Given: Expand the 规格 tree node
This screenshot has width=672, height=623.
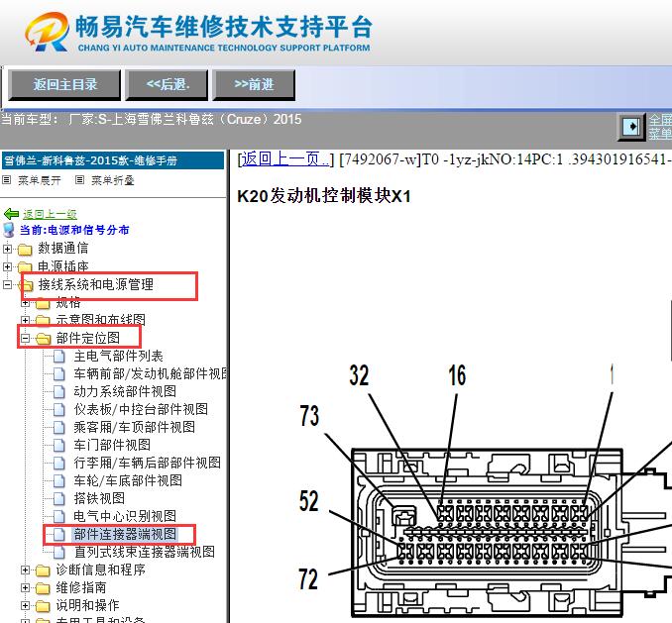Looking at the screenshot, I should 26,303.
